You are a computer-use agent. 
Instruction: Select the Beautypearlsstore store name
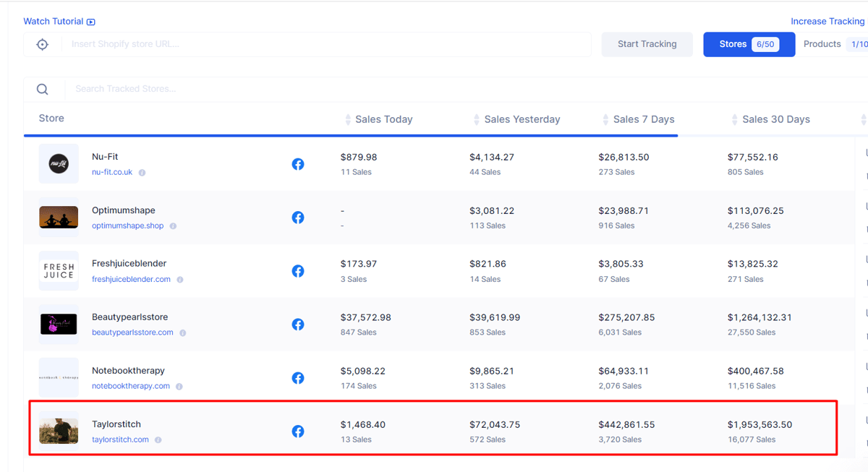130,317
